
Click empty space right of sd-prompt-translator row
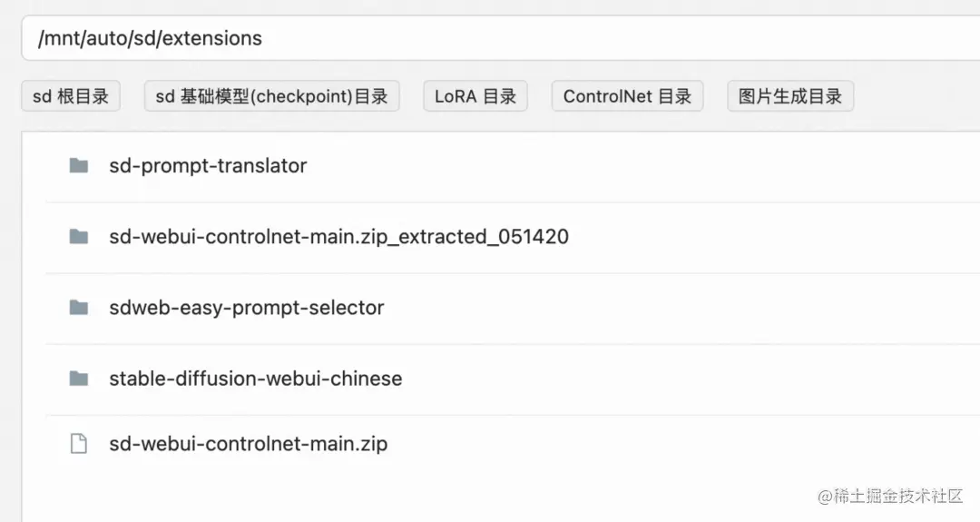coord(643,166)
